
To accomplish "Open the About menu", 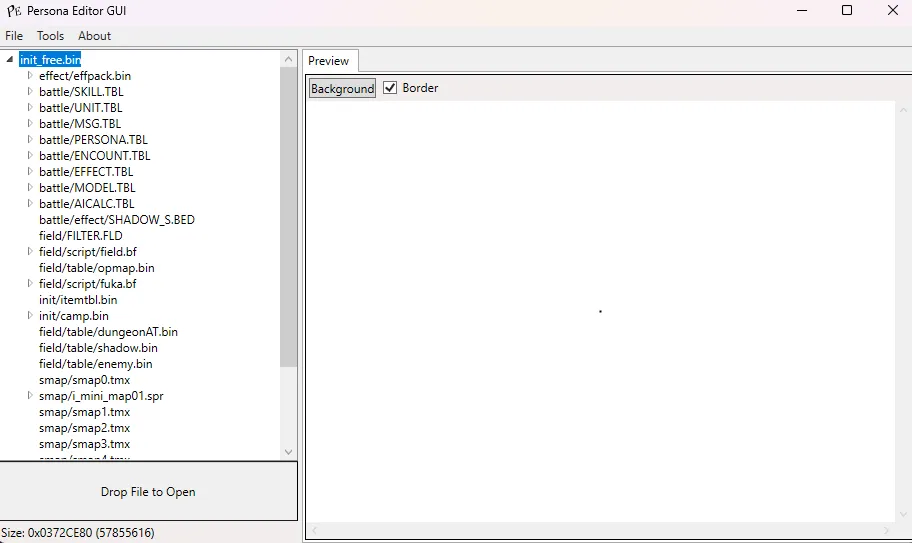I will pos(94,36).
